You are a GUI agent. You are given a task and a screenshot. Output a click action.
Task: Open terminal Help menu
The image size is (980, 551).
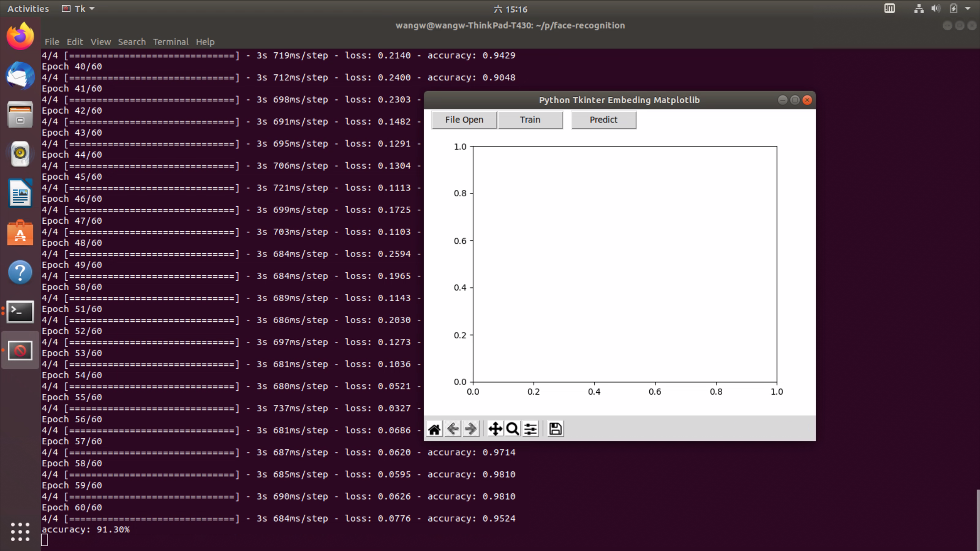coord(205,42)
